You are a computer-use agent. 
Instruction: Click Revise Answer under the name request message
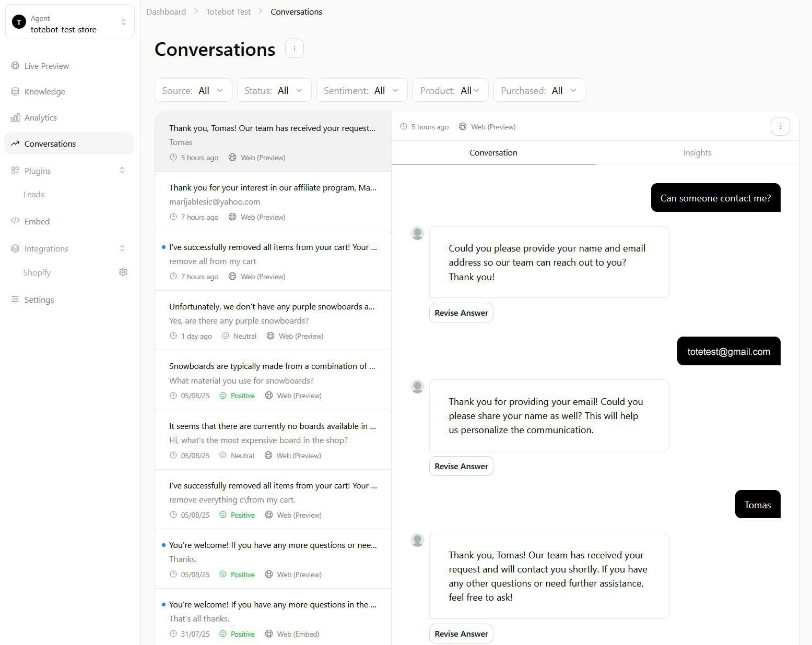(x=461, y=466)
